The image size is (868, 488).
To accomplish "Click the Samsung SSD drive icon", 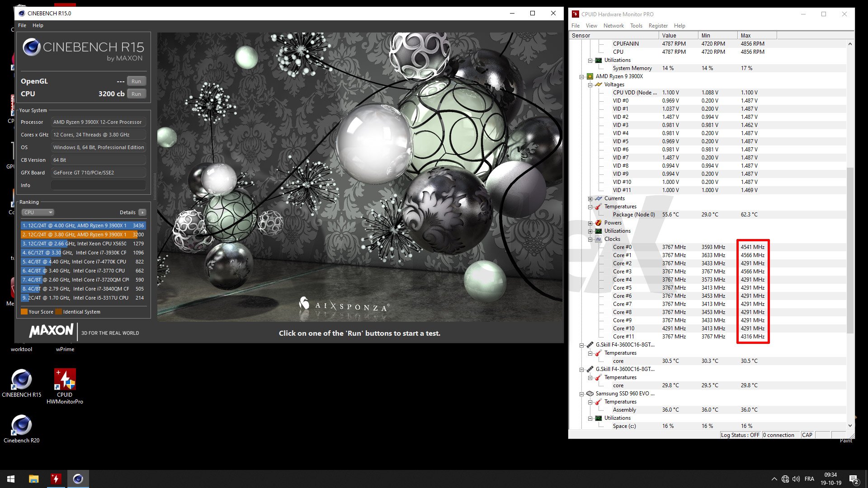I will (590, 394).
